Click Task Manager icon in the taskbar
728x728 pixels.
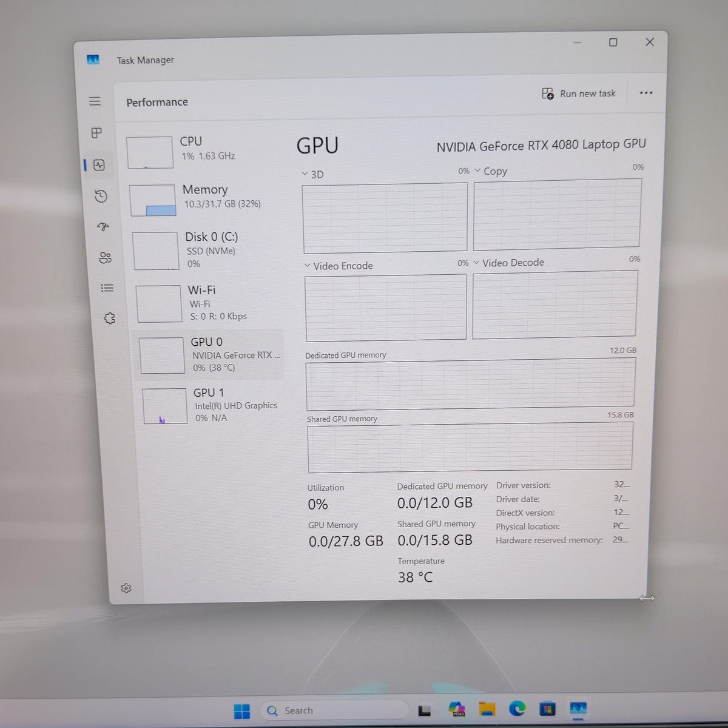pyautogui.click(x=578, y=708)
